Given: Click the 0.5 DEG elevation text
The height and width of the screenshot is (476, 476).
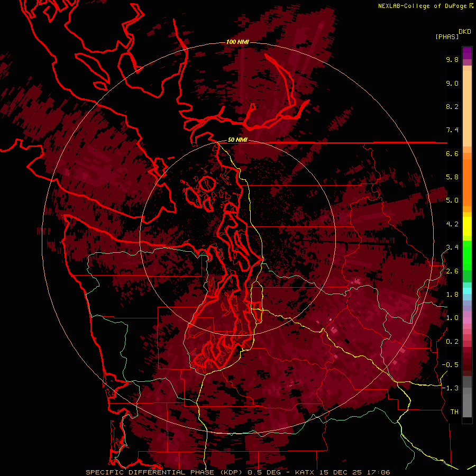Looking at the screenshot, I should pos(264,472).
